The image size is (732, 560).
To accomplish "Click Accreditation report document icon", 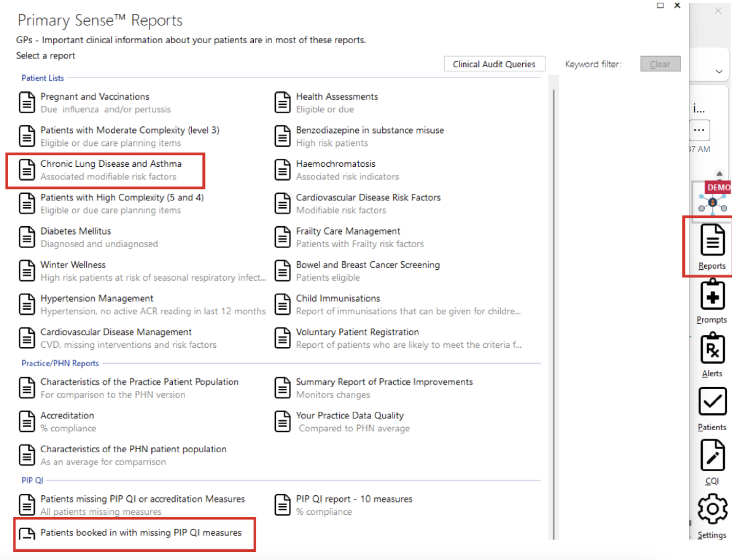I will point(27,421).
